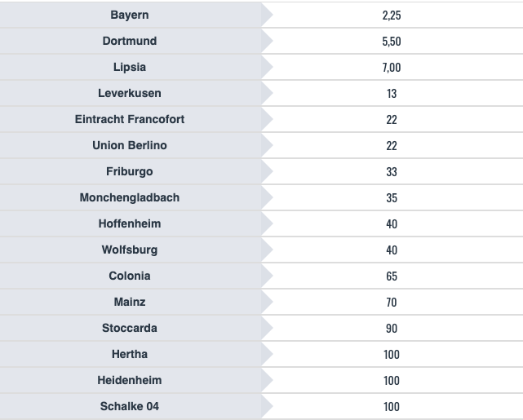Select Wolfsburg odds of 40
This screenshot has width=523, height=420.
392,250
